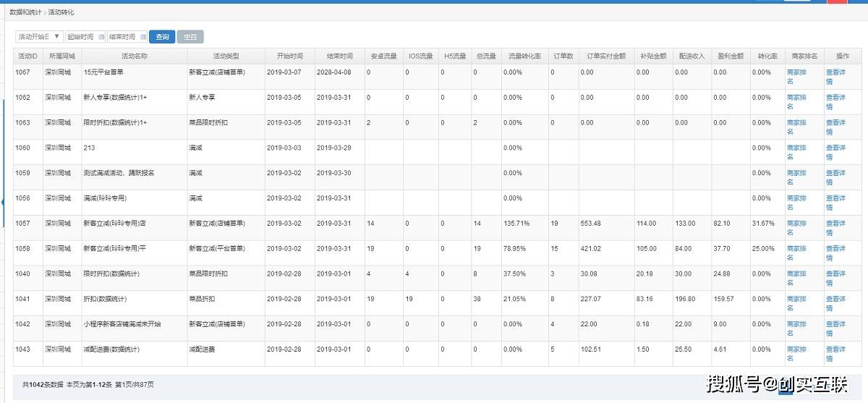Expand the 活动开始日 dropdown filter

(x=39, y=37)
